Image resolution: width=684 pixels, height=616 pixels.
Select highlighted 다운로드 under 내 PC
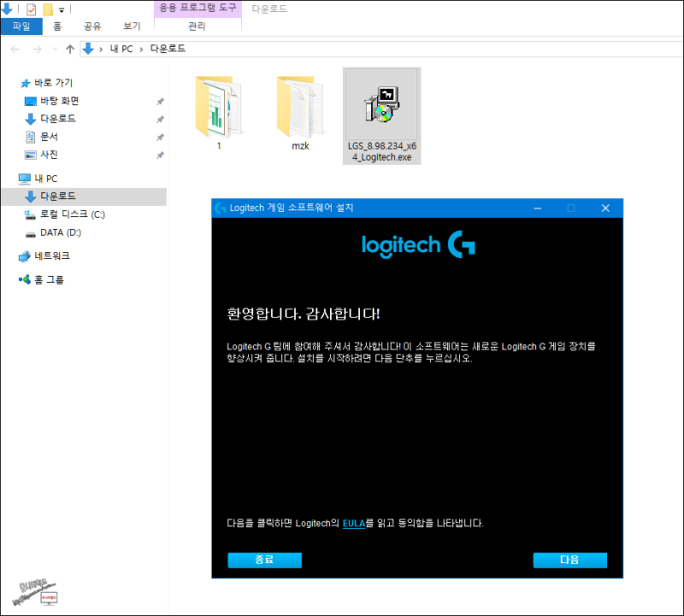(84, 197)
